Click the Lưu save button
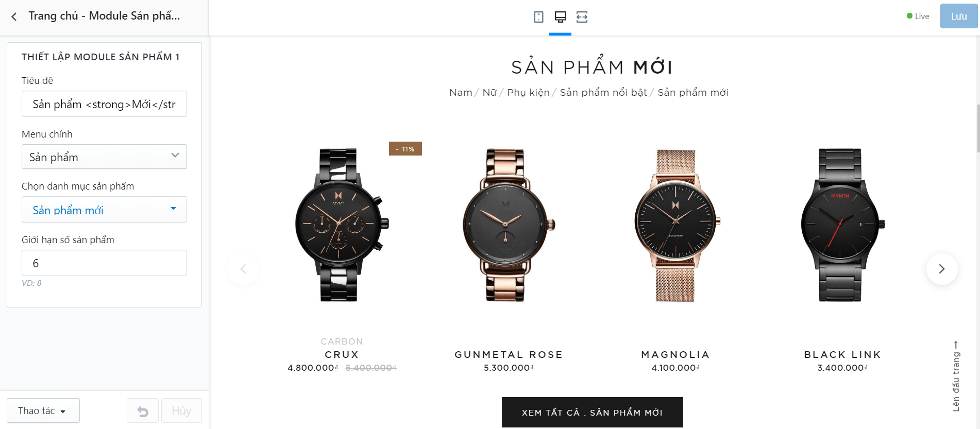 pyautogui.click(x=958, y=16)
